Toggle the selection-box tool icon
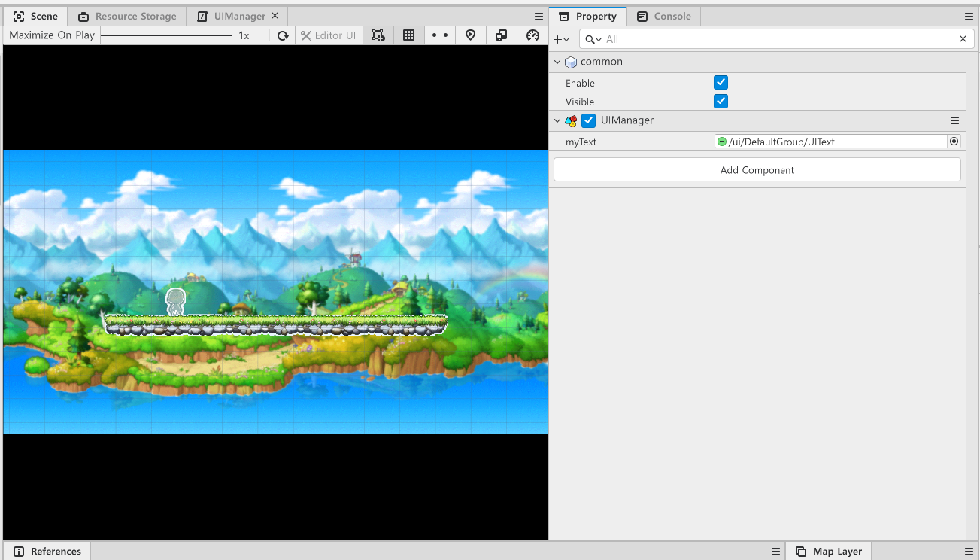Screen dimensions: 980x560 [x=378, y=35]
